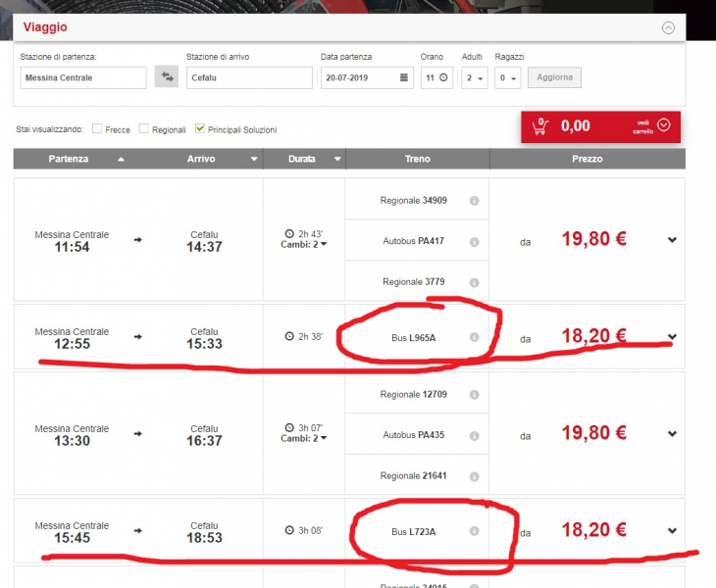Select the 19,80 € price for 11:54
716x588 pixels.
pyautogui.click(x=593, y=238)
